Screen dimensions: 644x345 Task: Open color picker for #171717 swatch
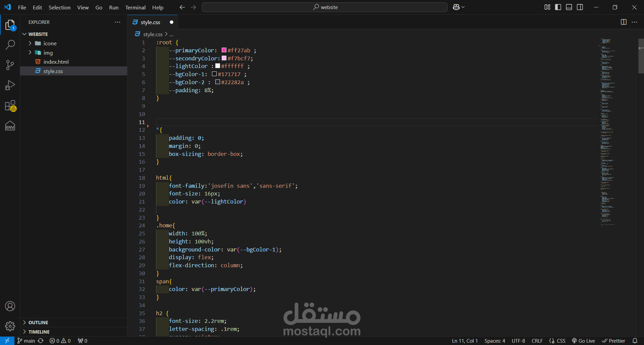tap(214, 74)
